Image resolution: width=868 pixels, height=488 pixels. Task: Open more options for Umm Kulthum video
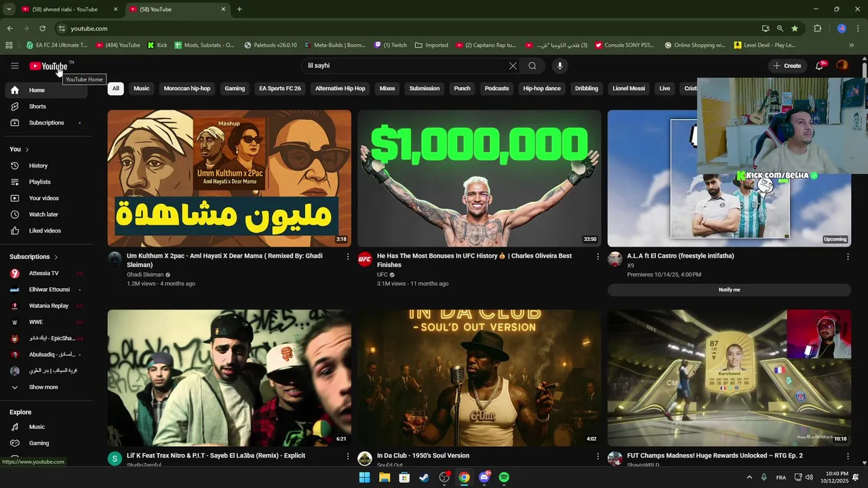pos(348,257)
